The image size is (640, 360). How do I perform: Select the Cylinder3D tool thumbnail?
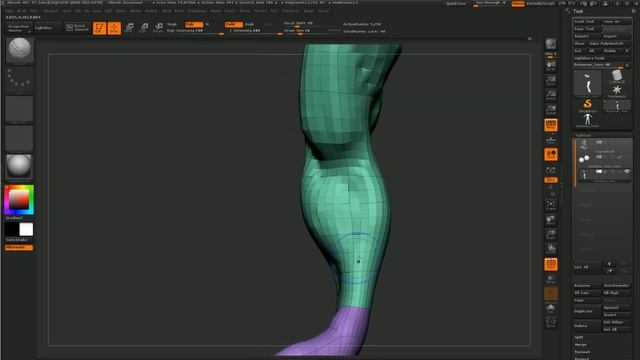pos(617,76)
